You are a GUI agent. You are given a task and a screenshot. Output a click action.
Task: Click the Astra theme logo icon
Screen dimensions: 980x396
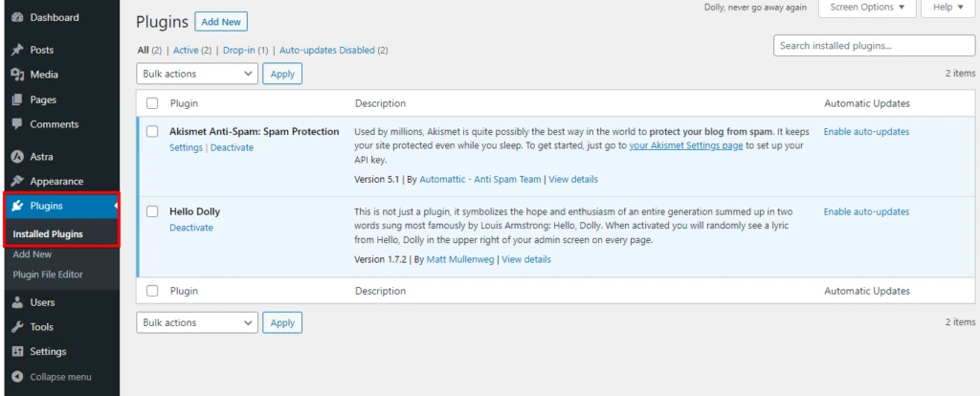tap(17, 157)
